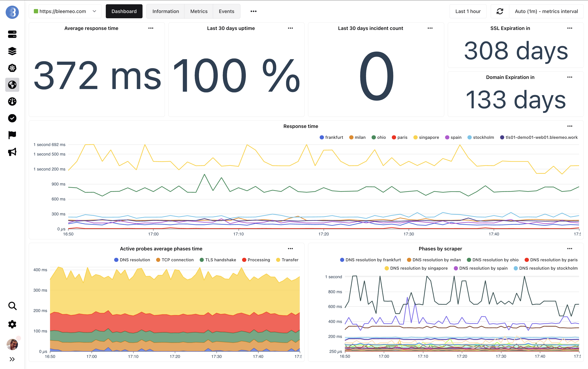Hide the Transfer series in Active probes chart
588x369 pixels.
pyautogui.click(x=287, y=260)
